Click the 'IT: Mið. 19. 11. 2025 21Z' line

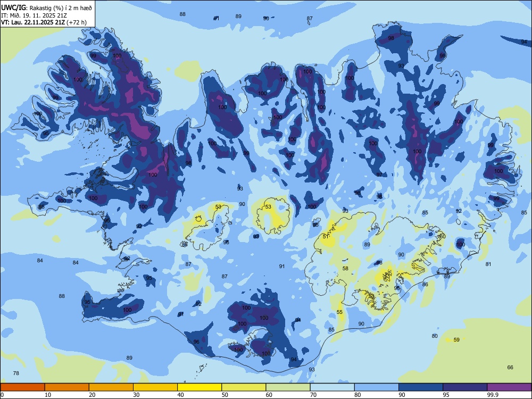pos(34,15)
